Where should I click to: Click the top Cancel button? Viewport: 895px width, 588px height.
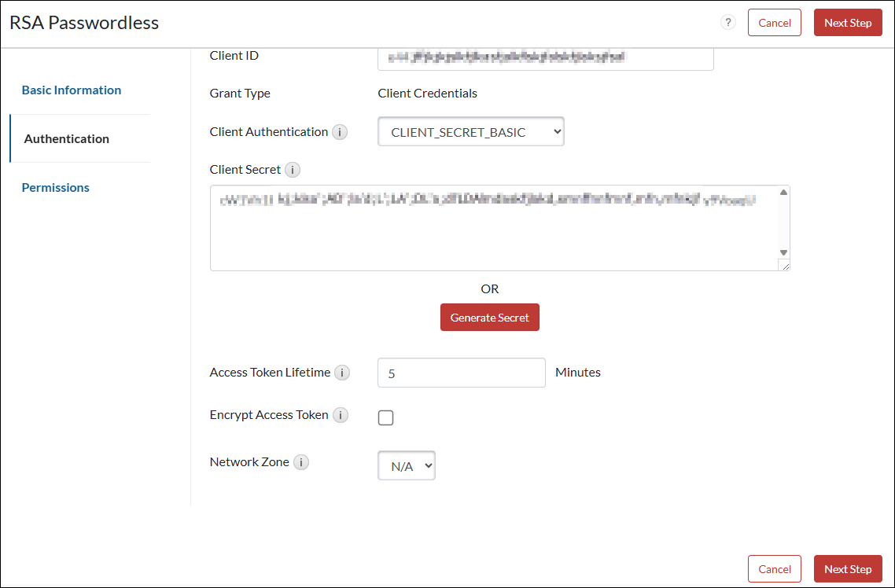tap(775, 23)
